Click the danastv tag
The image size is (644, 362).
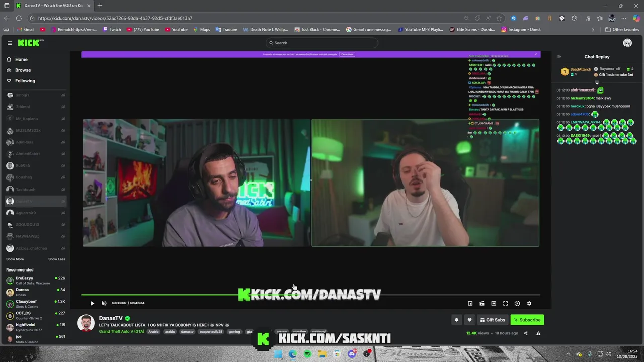pyautogui.click(x=187, y=332)
